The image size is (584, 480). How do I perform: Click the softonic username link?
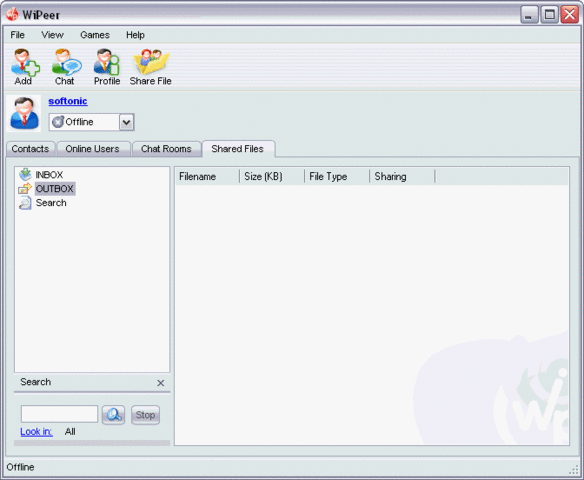68,101
